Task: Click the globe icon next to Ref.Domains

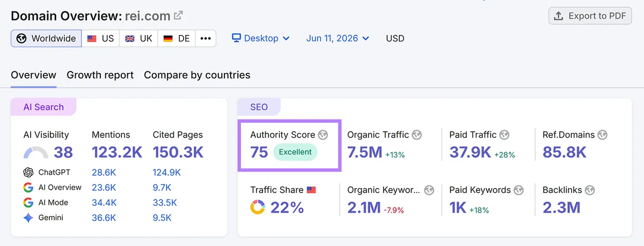Action: click(603, 135)
